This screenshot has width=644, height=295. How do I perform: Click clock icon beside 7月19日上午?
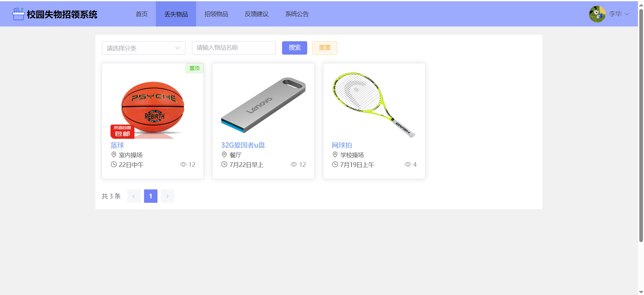pos(335,164)
